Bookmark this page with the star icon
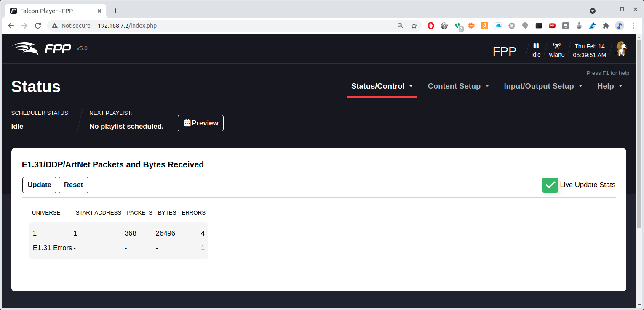Image resolution: width=644 pixels, height=310 pixels. click(x=414, y=26)
